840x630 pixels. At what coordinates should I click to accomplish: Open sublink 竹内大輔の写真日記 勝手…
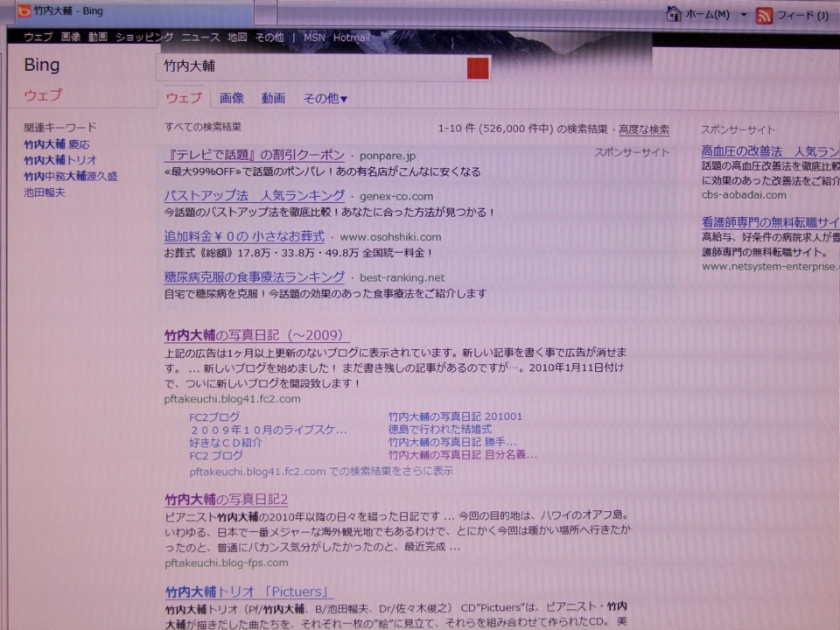(x=452, y=442)
